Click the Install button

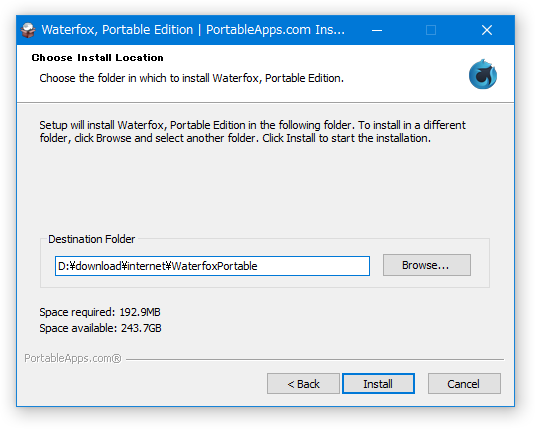point(378,384)
